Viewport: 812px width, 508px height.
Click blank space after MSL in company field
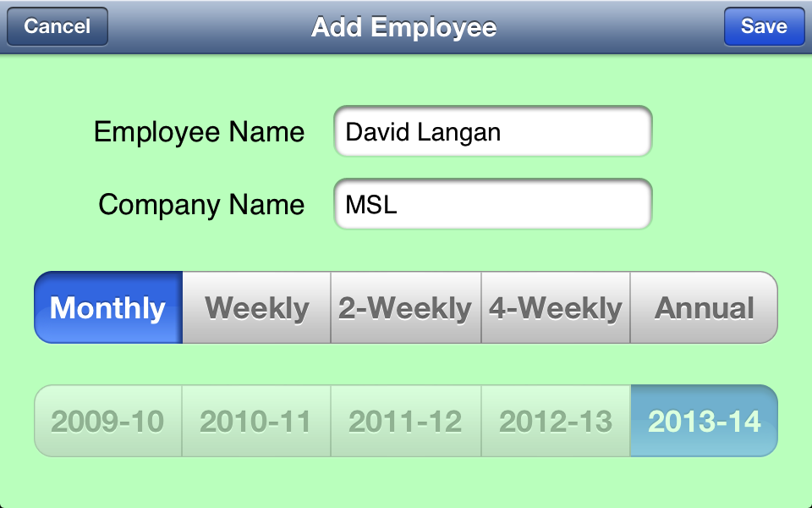click(524, 205)
